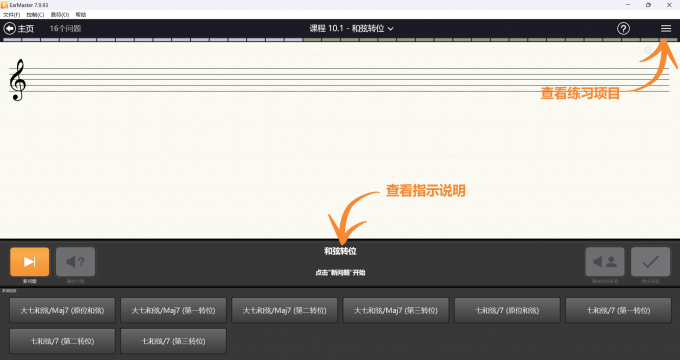
Task: Click the submit answer checkmark button
Action: click(651, 262)
